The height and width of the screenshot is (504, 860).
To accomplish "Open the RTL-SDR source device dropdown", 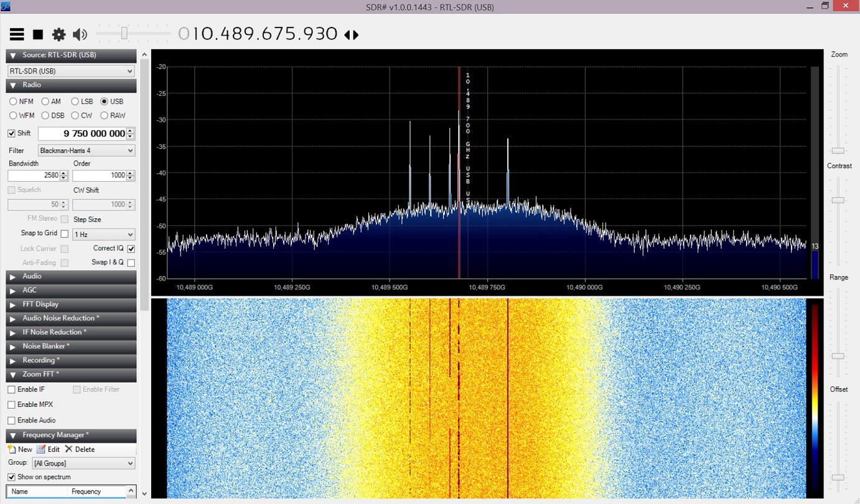I will (x=71, y=71).
